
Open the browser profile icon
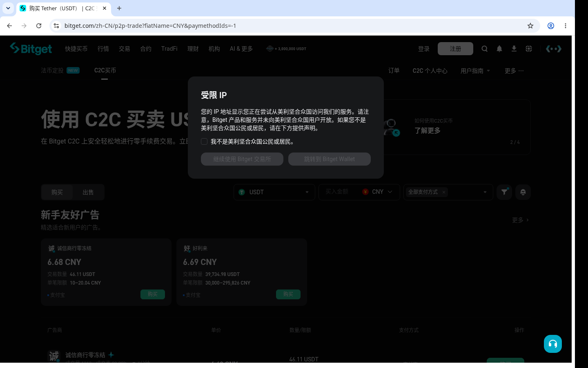coord(551,26)
